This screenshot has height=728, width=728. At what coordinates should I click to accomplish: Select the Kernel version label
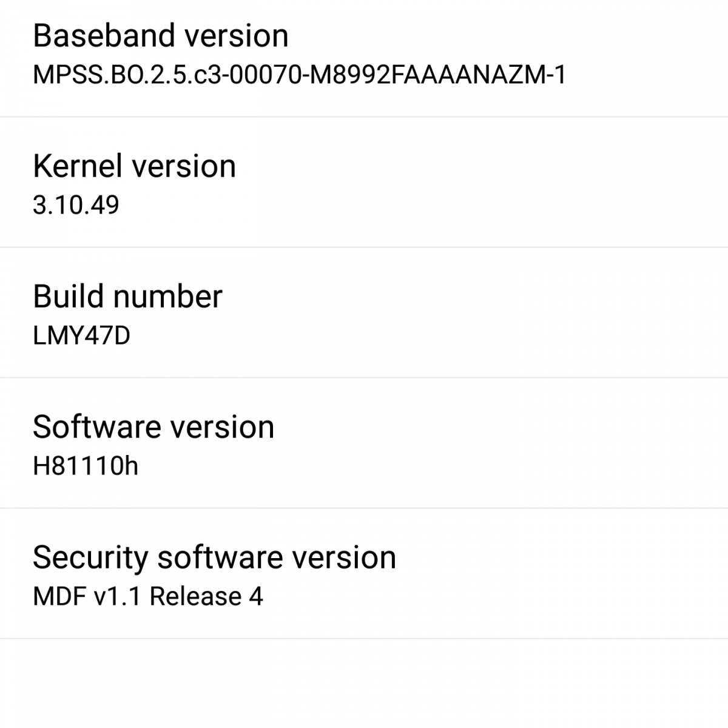pyautogui.click(x=134, y=166)
